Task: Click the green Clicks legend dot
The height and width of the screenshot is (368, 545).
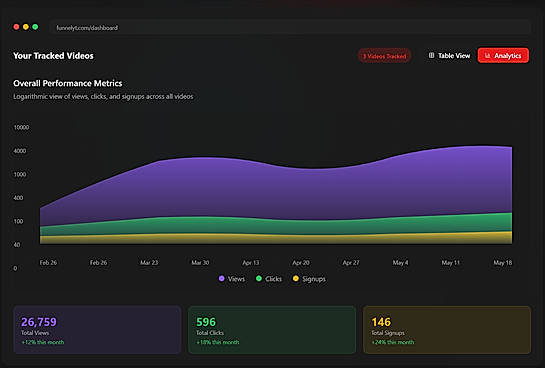Action: 259,278
